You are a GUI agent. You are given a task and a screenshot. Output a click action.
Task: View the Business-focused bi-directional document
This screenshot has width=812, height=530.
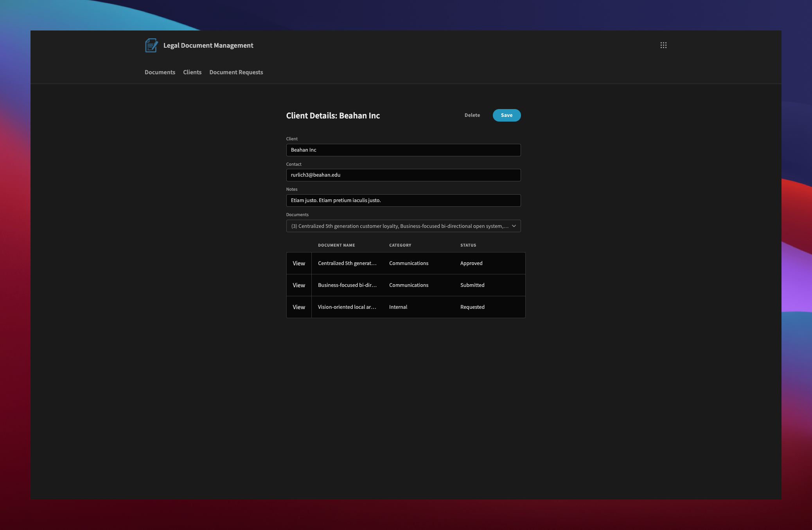pyautogui.click(x=298, y=285)
